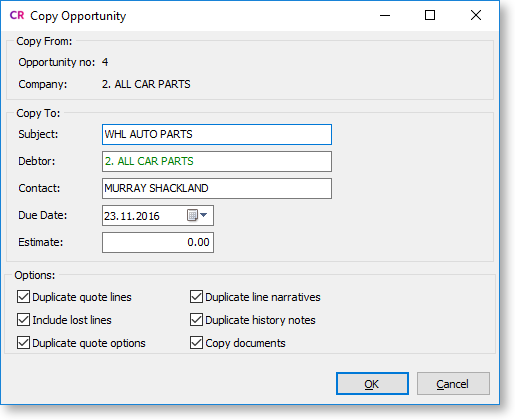Toggle the Copy documents checkbox

point(196,343)
